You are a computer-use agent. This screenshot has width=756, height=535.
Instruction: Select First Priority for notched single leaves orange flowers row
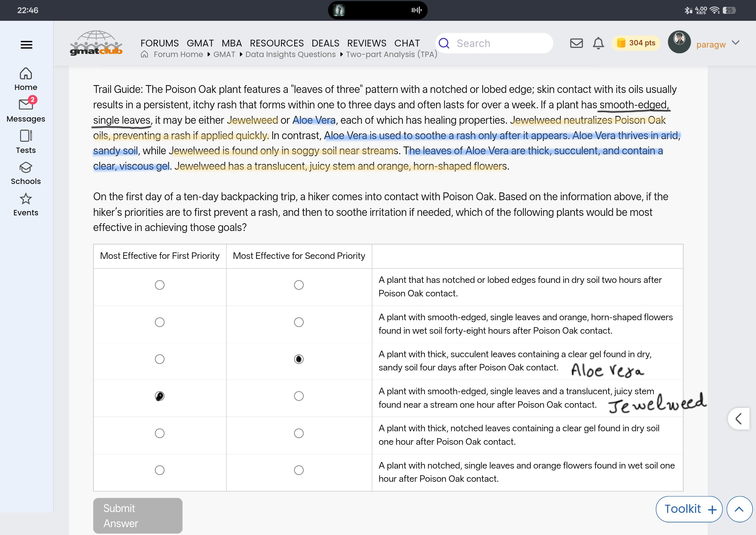pos(160,470)
